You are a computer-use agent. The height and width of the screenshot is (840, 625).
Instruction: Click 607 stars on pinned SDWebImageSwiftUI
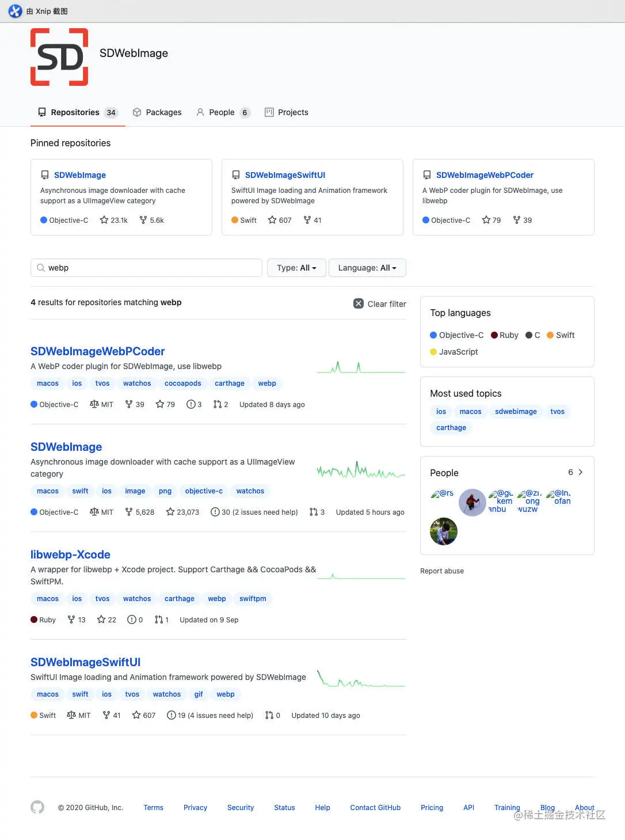(280, 220)
